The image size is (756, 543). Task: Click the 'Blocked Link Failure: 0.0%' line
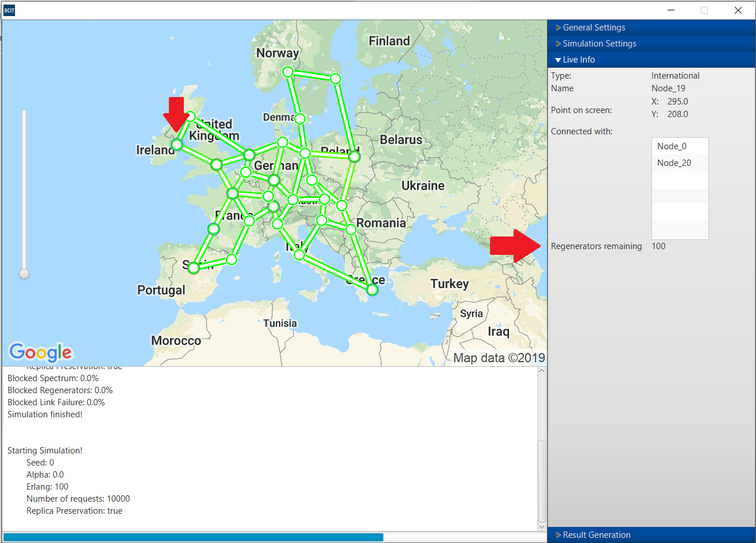(56, 402)
